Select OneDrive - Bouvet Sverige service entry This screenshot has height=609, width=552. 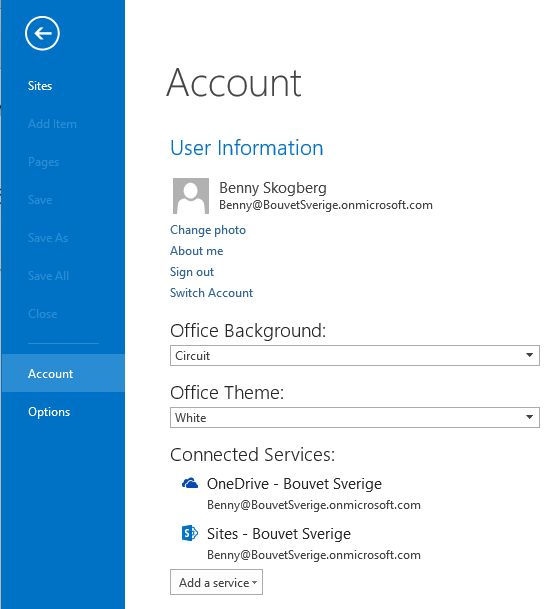(294, 484)
